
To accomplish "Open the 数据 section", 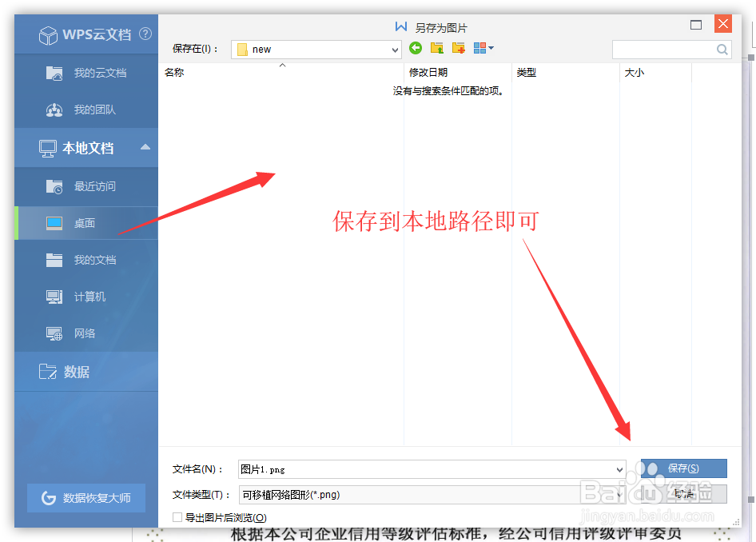I will click(86, 372).
